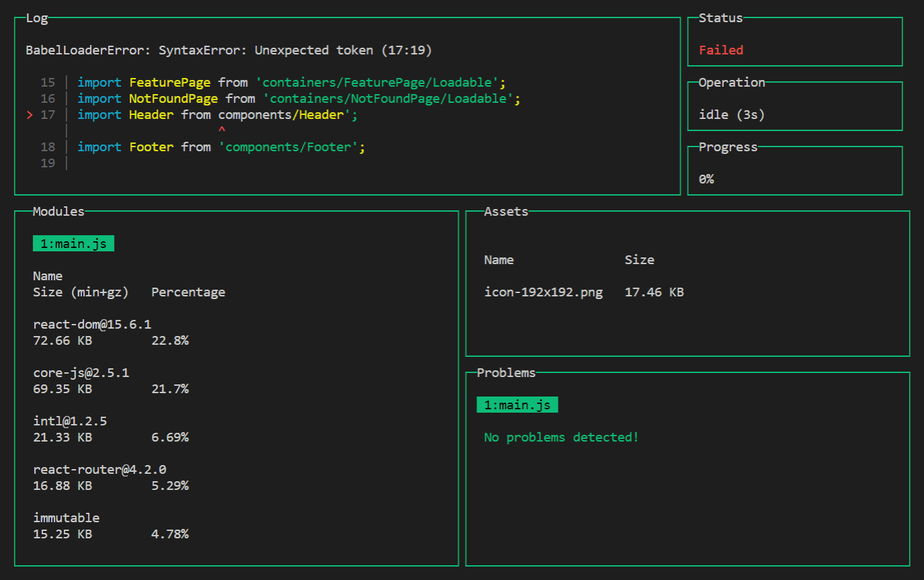Click the red error arrow on line 17
Image resolution: width=924 pixels, height=580 pixels.
click(28, 114)
